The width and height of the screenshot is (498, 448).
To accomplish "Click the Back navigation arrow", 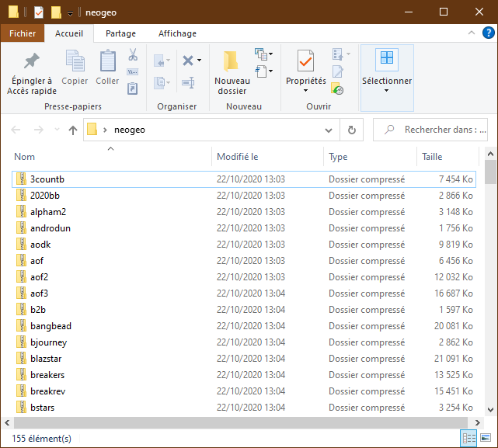I will click(16, 130).
